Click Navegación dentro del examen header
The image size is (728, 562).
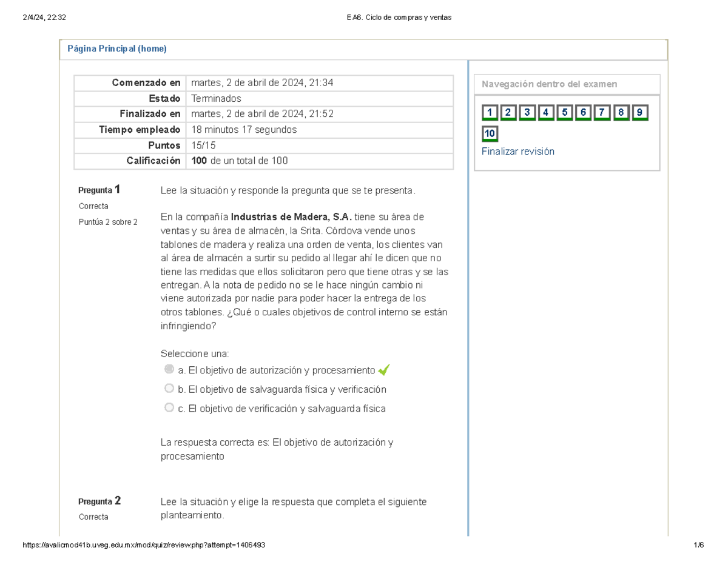[x=550, y=84]
